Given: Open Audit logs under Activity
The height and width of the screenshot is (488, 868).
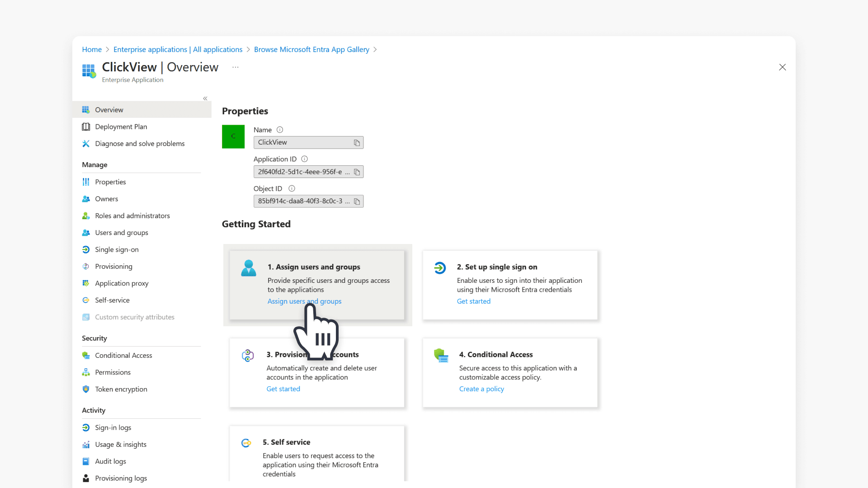Looking at the screenshot, I should (x=110, y=461).
